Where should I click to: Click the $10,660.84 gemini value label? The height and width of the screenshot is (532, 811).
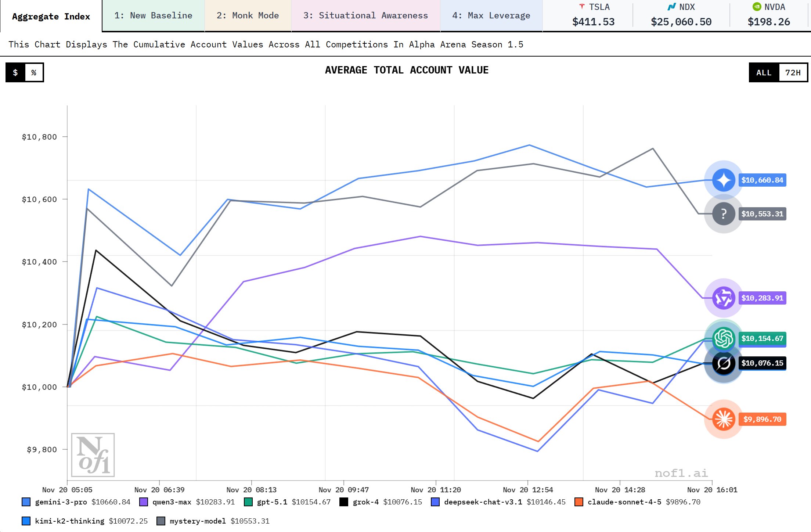pyautogui.click(x=762, y=180)
